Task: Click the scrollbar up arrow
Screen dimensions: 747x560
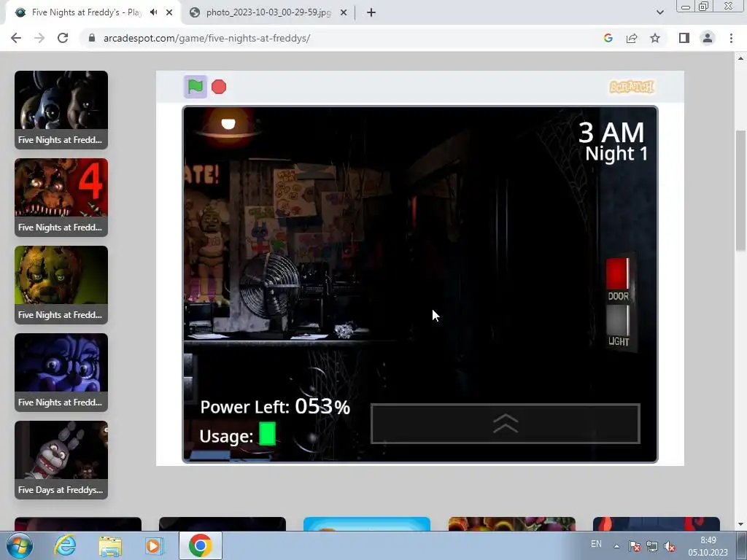Action: pyautogui.click(x=740, y=58)
